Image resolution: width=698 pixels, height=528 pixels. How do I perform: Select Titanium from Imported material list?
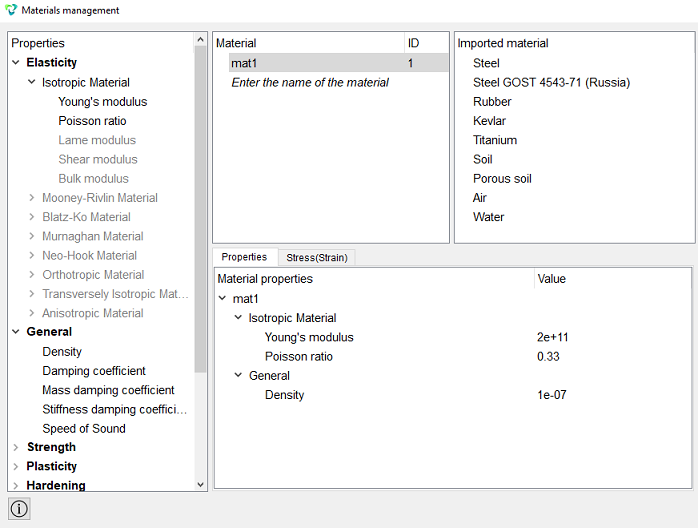coord(495,140)
